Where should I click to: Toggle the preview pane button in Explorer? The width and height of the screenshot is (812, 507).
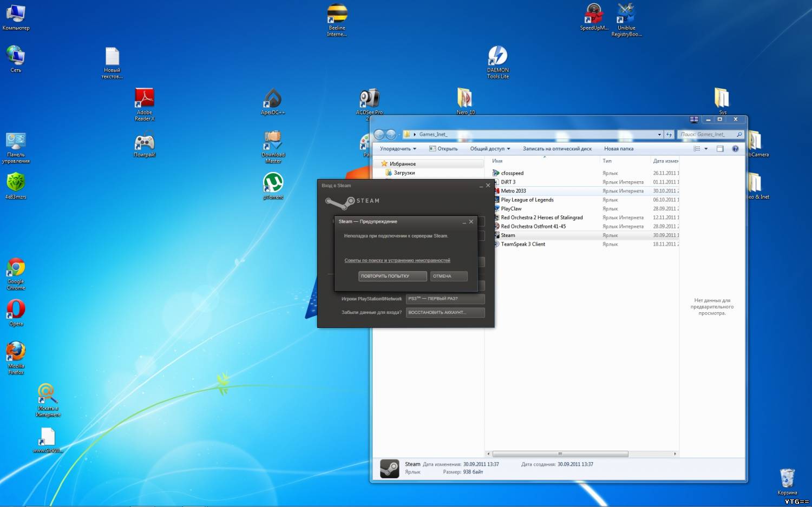(720, 149)
